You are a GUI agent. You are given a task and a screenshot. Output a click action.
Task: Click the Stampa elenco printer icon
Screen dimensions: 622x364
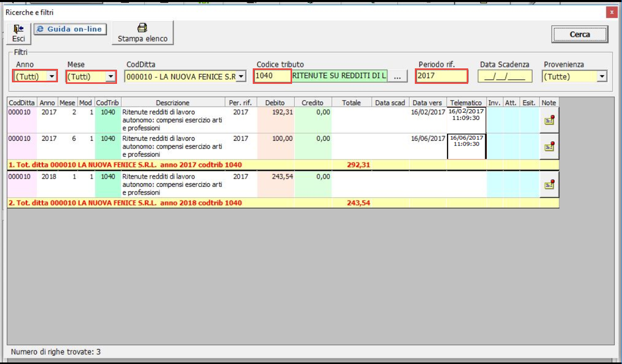[x=142, y=28]
